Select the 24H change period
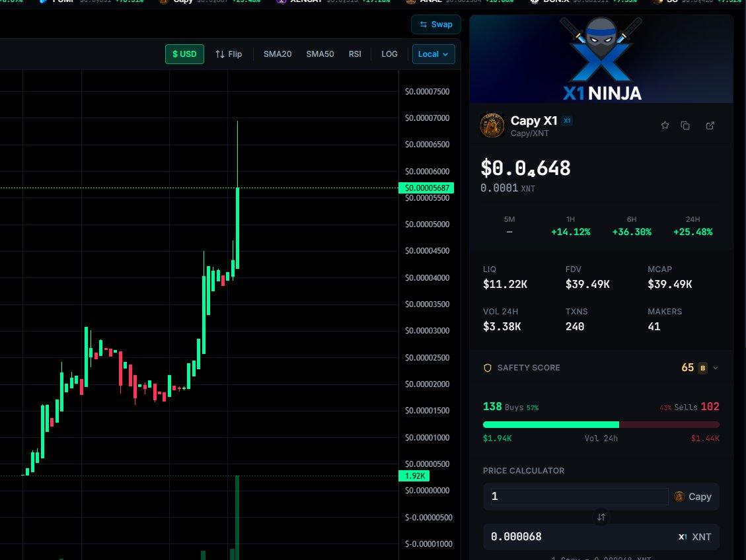 [692, 226]
